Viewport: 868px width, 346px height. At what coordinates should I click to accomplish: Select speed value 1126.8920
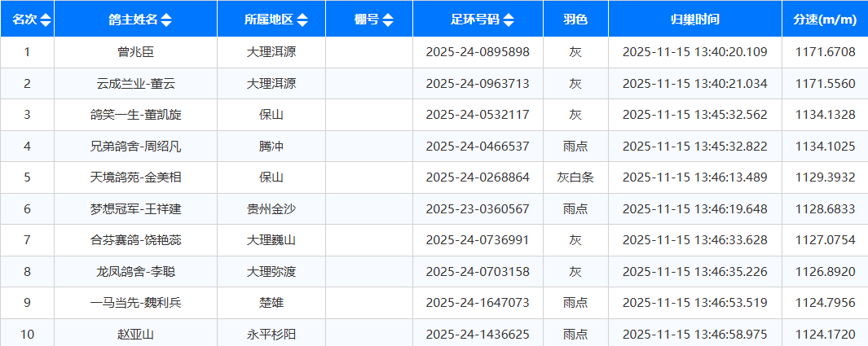824,272
